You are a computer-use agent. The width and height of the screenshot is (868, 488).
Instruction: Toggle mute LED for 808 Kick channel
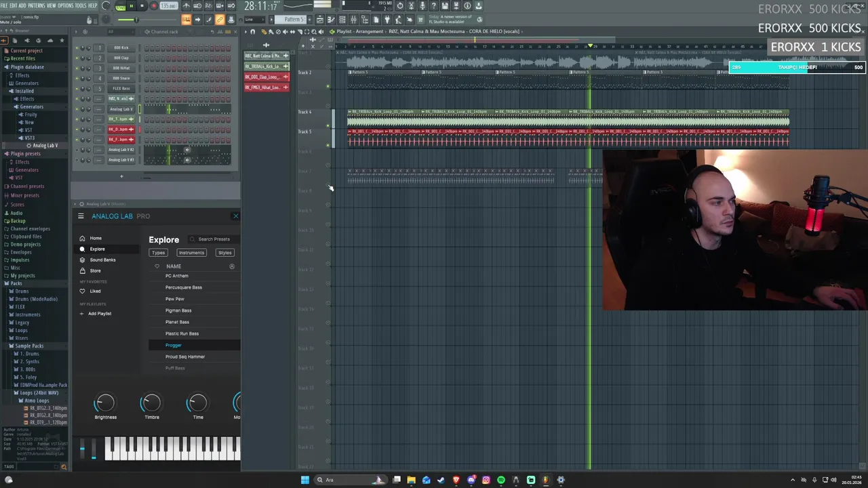point(77,47)
